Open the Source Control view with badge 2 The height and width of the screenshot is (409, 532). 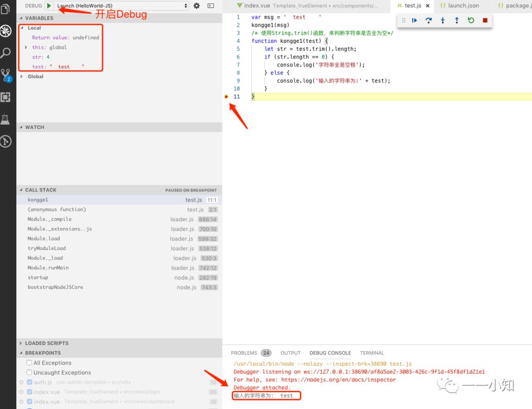tap(6, 75)
